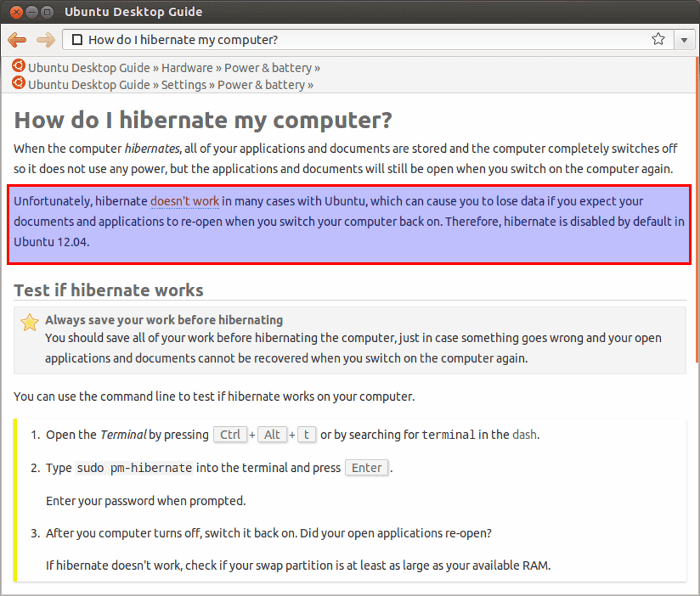Open the Hardware breadcrumb link
Image resolution: width=700 pixels, height=596 pixels.
pos(187,68)
